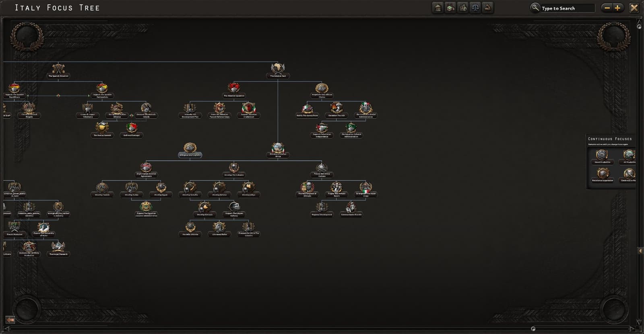The height and width of the screenshot is (334, 644).
Task: Select Develop Libya focus
Action: pyautogui.click(x=249, y=189)
